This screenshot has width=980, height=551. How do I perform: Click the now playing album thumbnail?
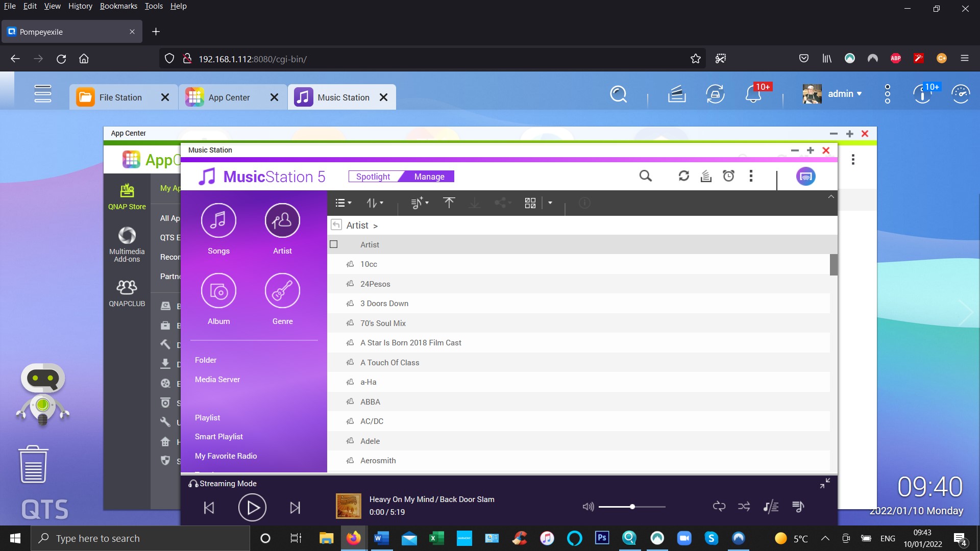348,506
